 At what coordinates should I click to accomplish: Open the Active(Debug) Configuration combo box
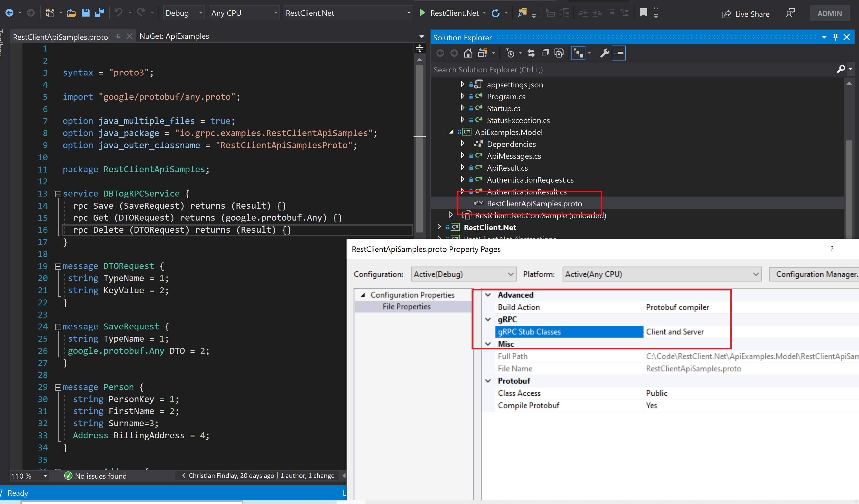(463, 274)
